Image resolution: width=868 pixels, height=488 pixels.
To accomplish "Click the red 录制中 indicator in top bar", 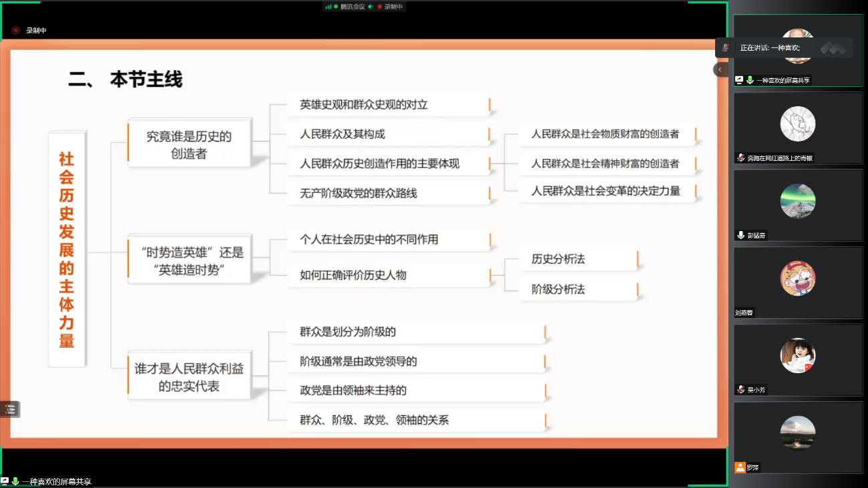I will tap(390, 7).
